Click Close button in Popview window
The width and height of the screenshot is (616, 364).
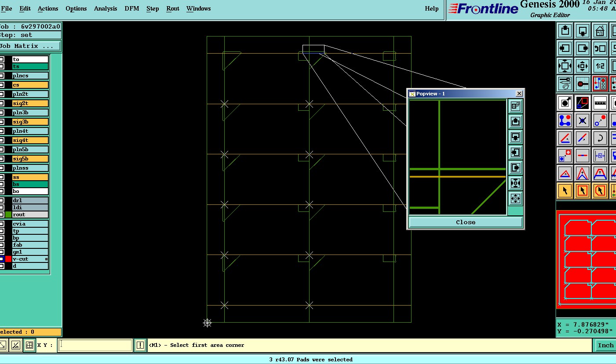pyautogui.click(x=466, y=222)
